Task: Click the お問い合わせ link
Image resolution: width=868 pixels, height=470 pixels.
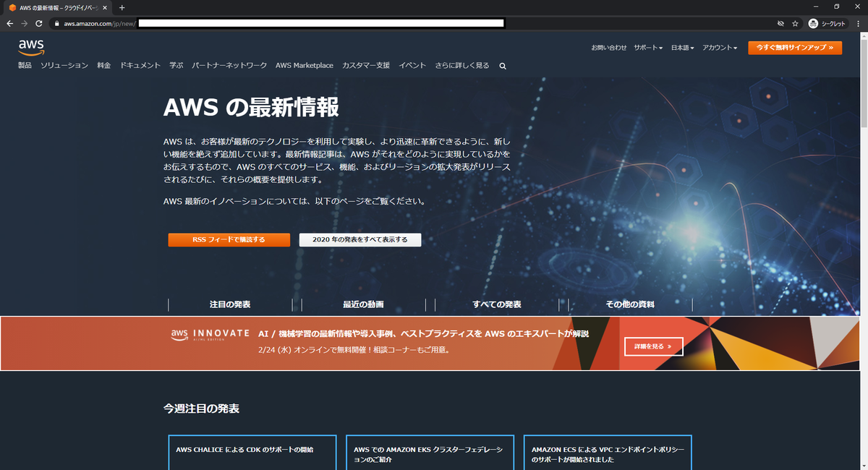Action: (609, 48)
